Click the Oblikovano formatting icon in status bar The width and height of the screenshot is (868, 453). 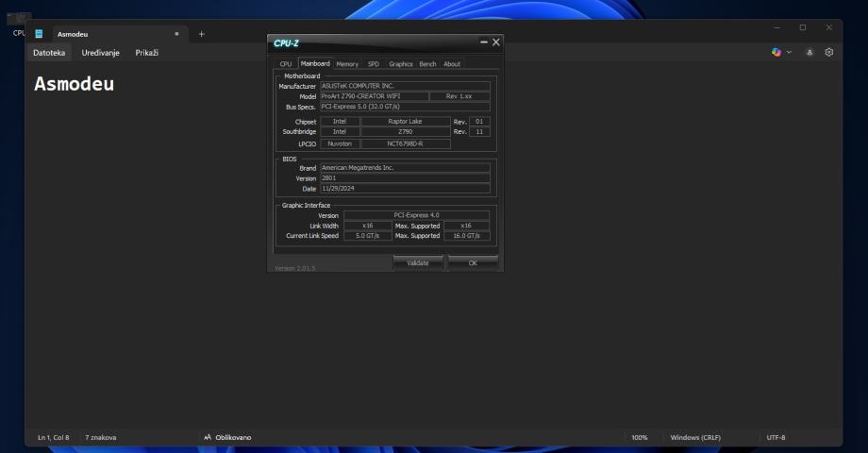tap(208, 437)
